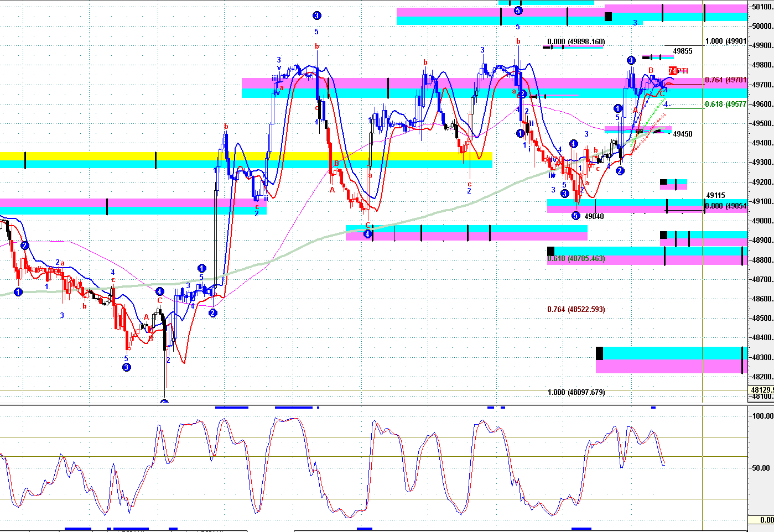774x532 pixels.
Task: Click the circled wave 5 marker beside 49040
Action: 575,216
